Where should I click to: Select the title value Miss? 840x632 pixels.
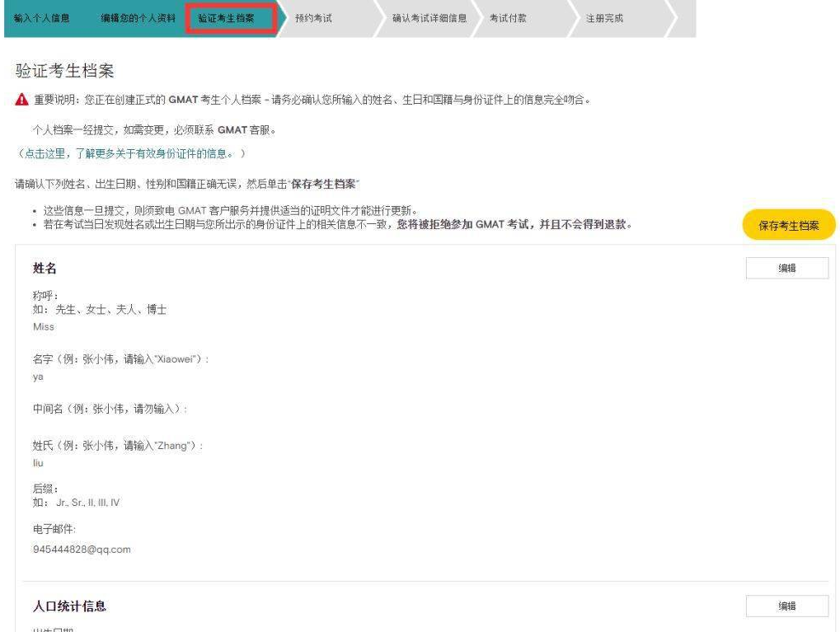[x=44, y=326]
